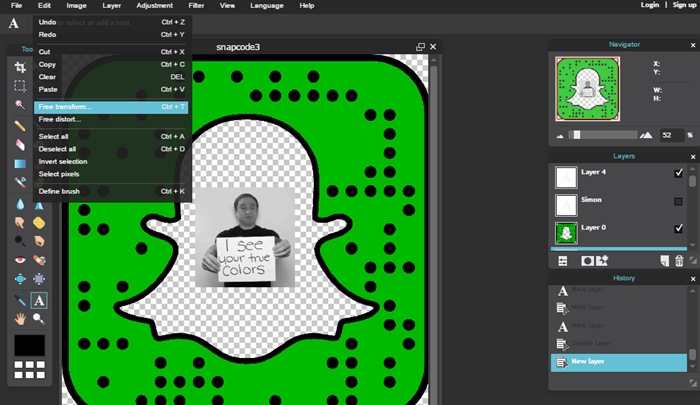Viewport: 700px width, 405px height.
Task: Select the Magic Wand tool
Action: click(20, 104)
